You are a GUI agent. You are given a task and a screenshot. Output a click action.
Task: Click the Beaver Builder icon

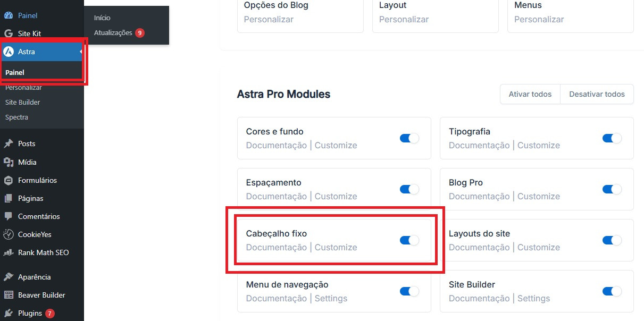9,295
